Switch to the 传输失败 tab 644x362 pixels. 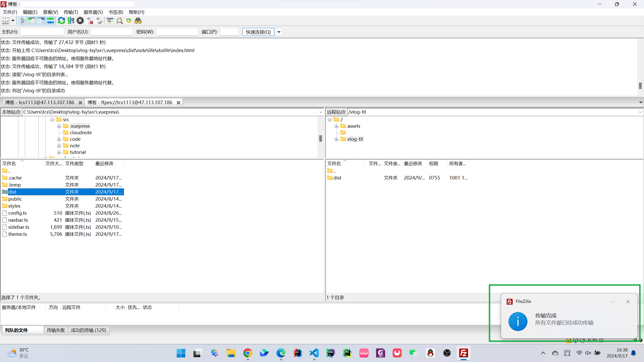pyautogui.click(x=56, y=330)
